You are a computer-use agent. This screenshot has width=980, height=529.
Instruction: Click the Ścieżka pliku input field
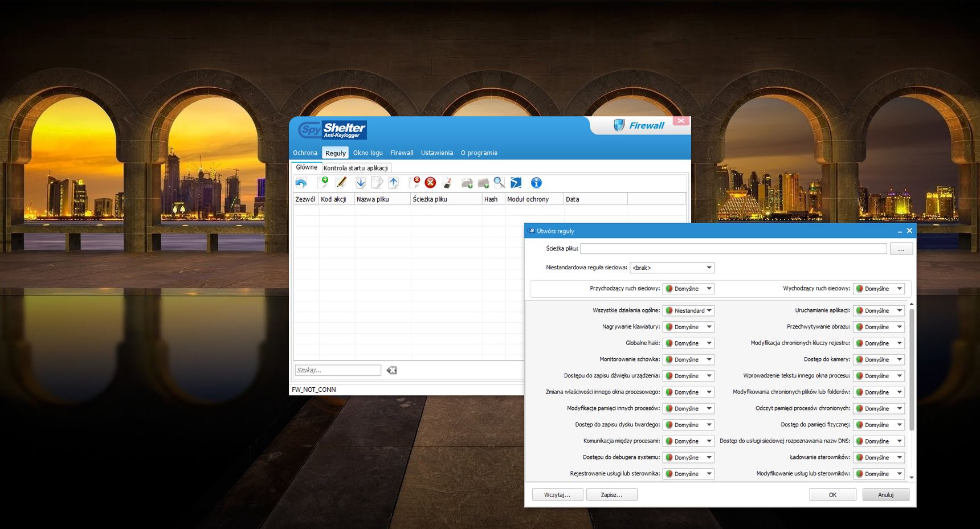pos(733,249)
